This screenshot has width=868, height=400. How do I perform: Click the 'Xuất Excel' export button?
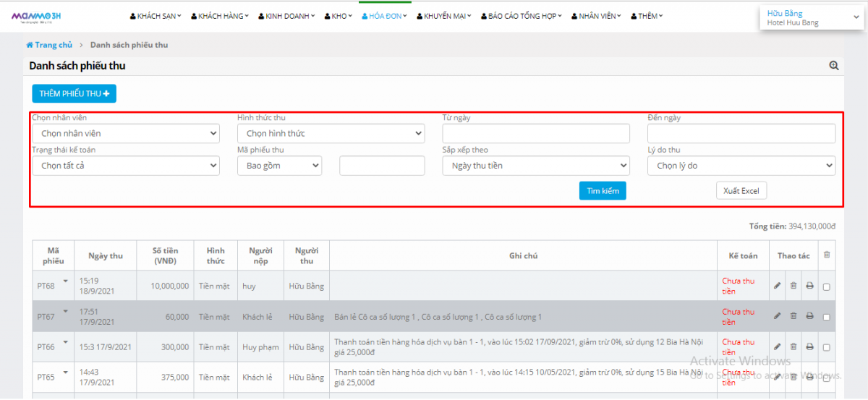click(741, 191)
